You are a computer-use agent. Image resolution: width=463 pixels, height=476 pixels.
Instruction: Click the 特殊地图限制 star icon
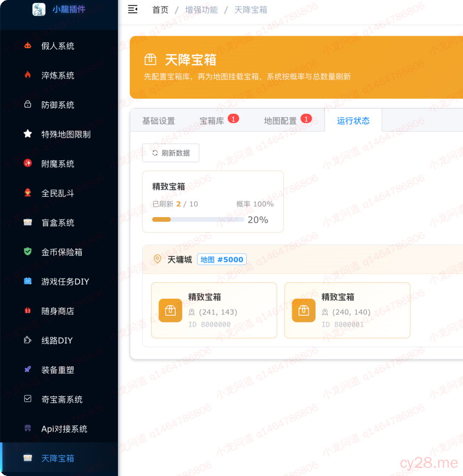click(x=27, y=134)
